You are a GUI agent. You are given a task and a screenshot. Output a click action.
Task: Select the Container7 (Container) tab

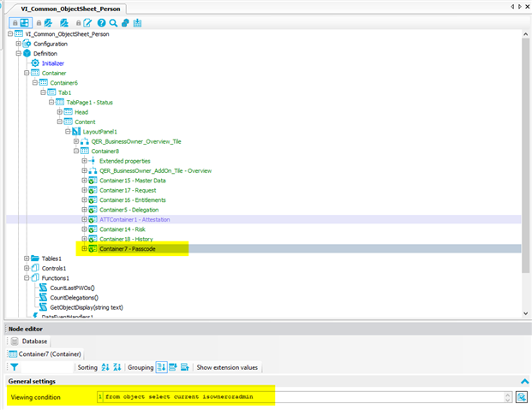pos(45,354)
